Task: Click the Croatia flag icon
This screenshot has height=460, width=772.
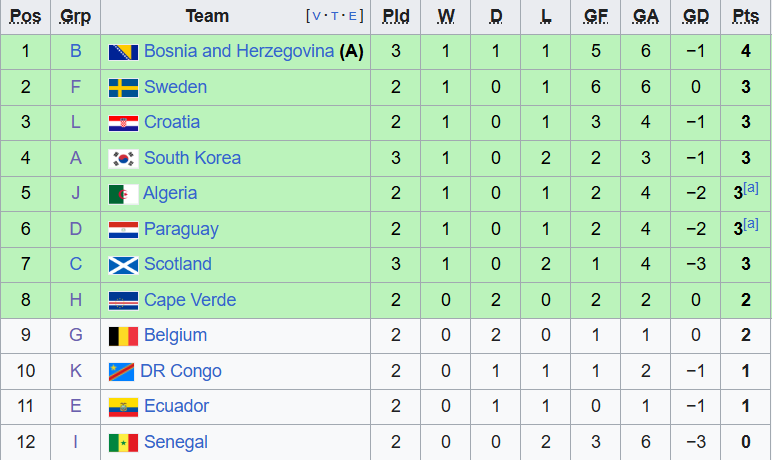Action: click(x=123, y=123)
